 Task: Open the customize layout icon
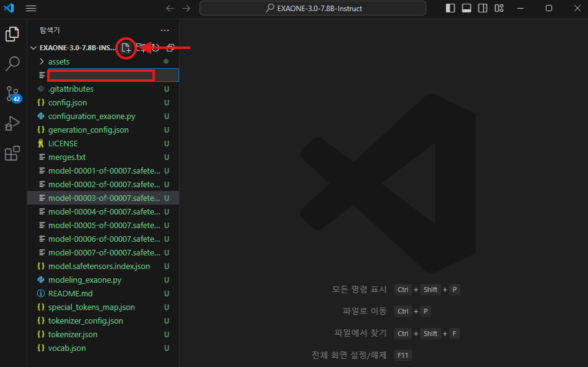499,8
